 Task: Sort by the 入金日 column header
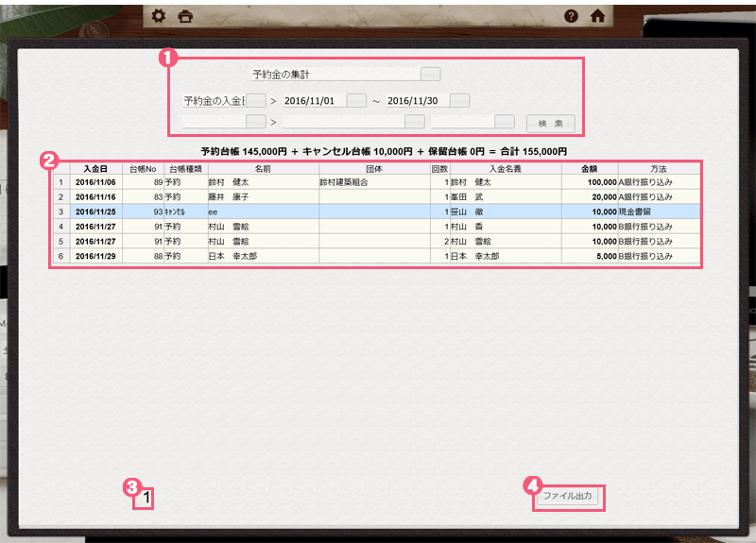tap(96, 169)
